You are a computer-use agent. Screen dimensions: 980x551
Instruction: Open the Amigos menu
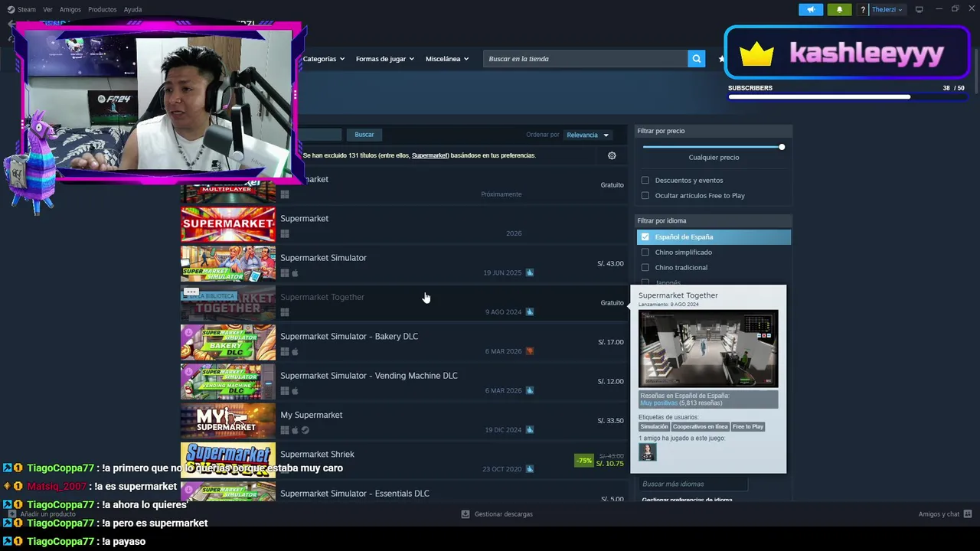(70, 9)
